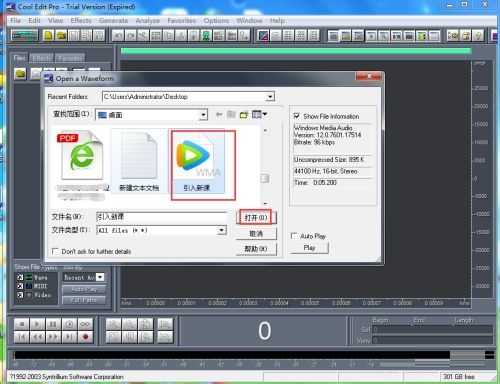Click the '301 GB free' status text
The height and width of the screenshot is (384, 500).
tap(459, 377)
